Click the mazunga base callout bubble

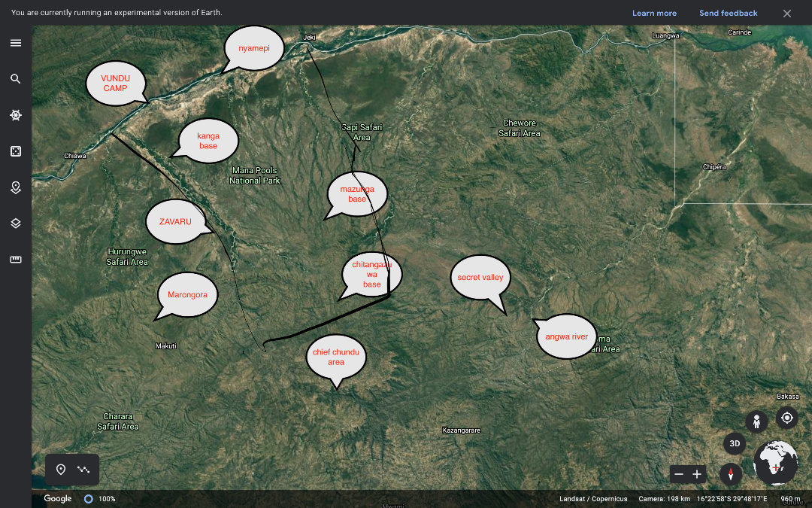pyautogui.click(x=357, y=194)
